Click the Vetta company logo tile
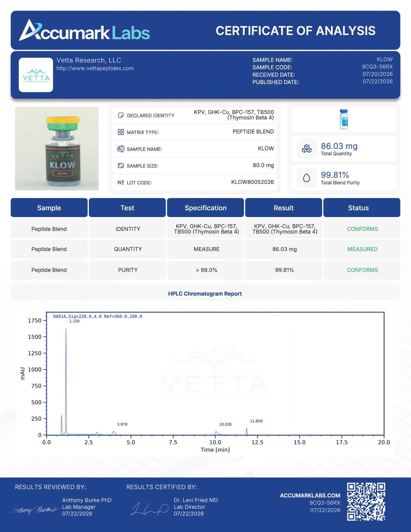 pyautogui.click(x=36, y=75)
